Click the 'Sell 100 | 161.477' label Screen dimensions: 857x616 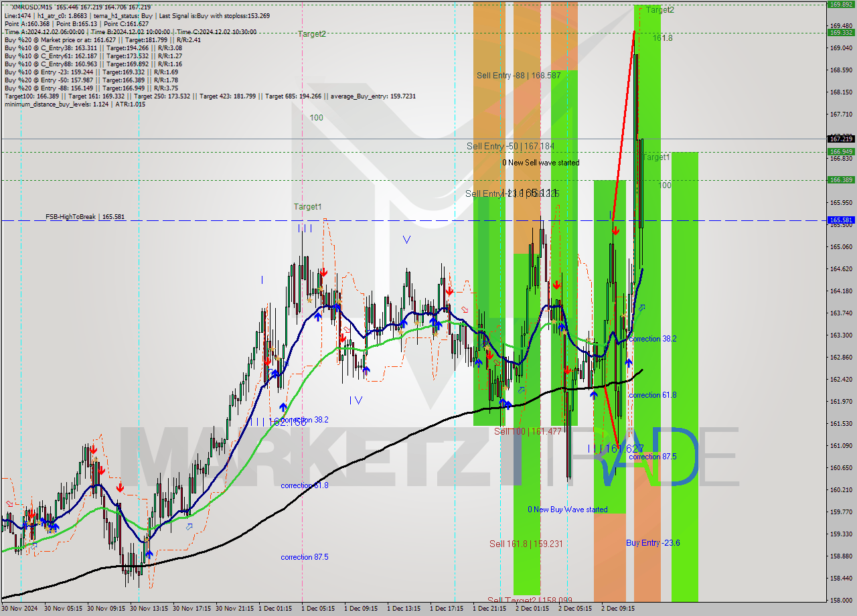[x=528, y=432]
